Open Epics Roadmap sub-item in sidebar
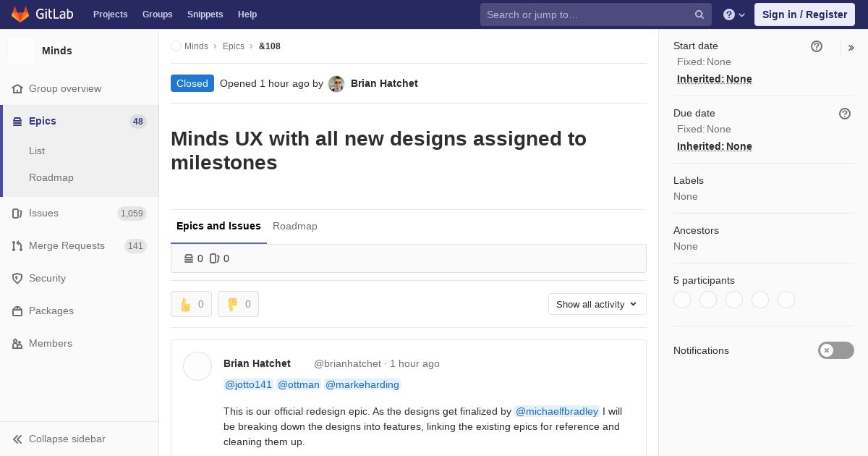Screen dimensions: 868x456 [51, 177]
